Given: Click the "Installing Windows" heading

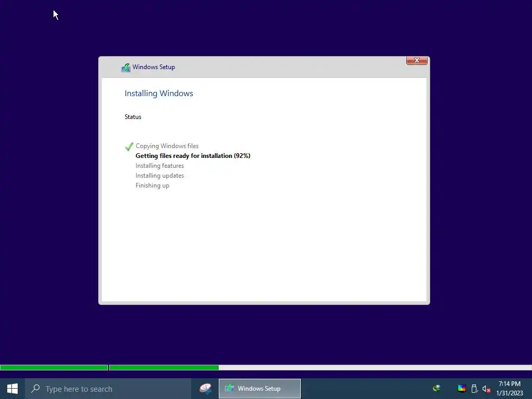Looking at the screenshot, I should (x=159, y=94).
